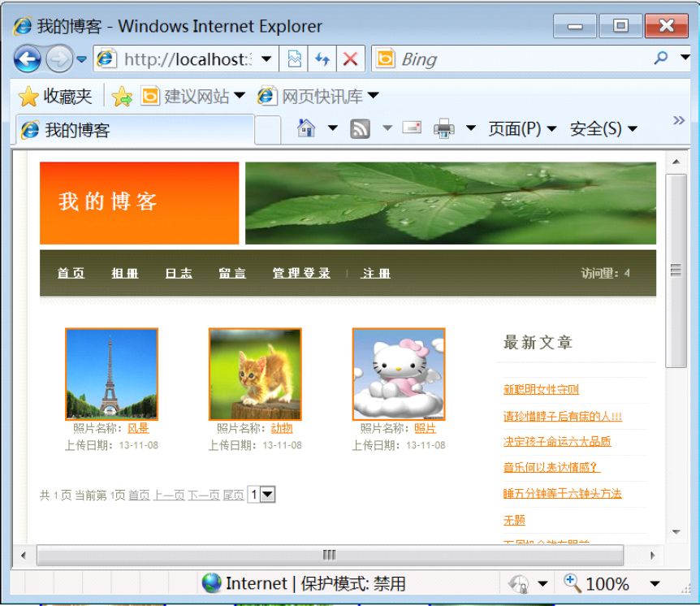The width and height of the screenshot is (700, 606).
Task: Open 建议网站 suggested sites dropdown
Action: (192, 96)
